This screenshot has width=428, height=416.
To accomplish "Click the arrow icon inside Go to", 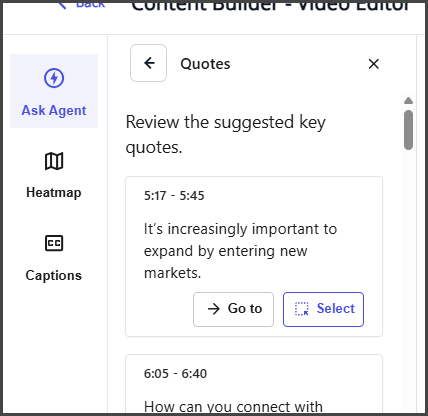I will 214,309.
